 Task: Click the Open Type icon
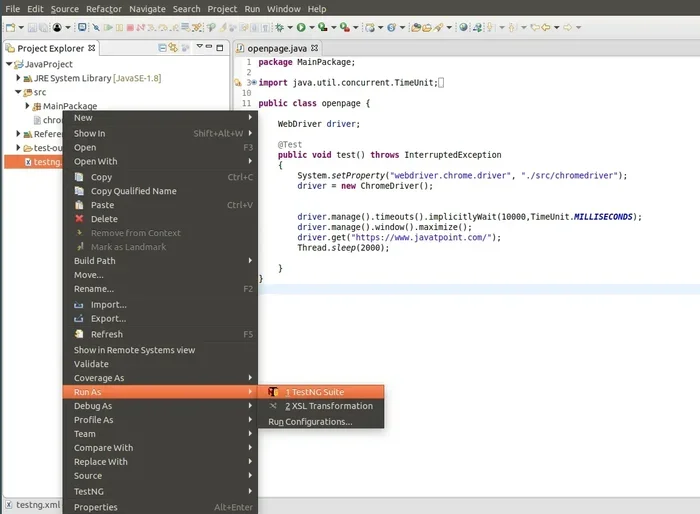(x=416, y=28)
